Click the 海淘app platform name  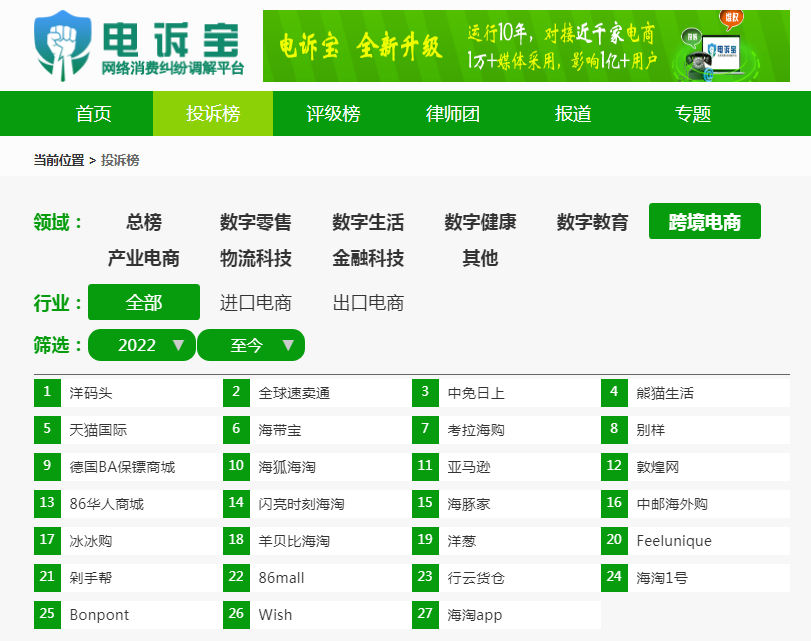point(475,615)
